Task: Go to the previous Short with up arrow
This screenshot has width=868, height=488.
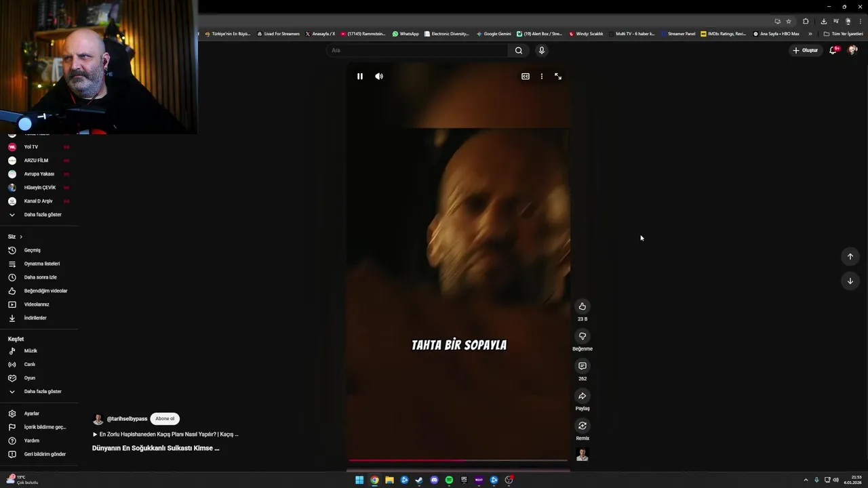Action: coord(850,256)
